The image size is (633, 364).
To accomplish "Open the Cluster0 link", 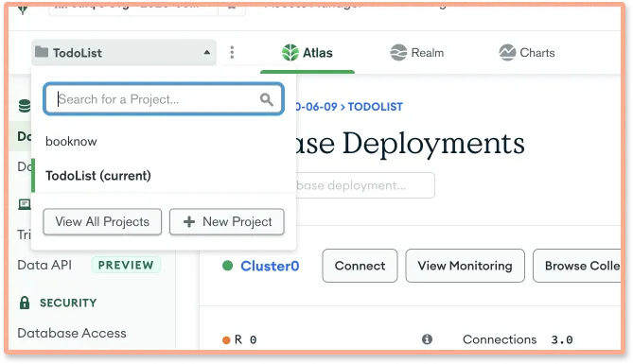I will click(270, 266).
